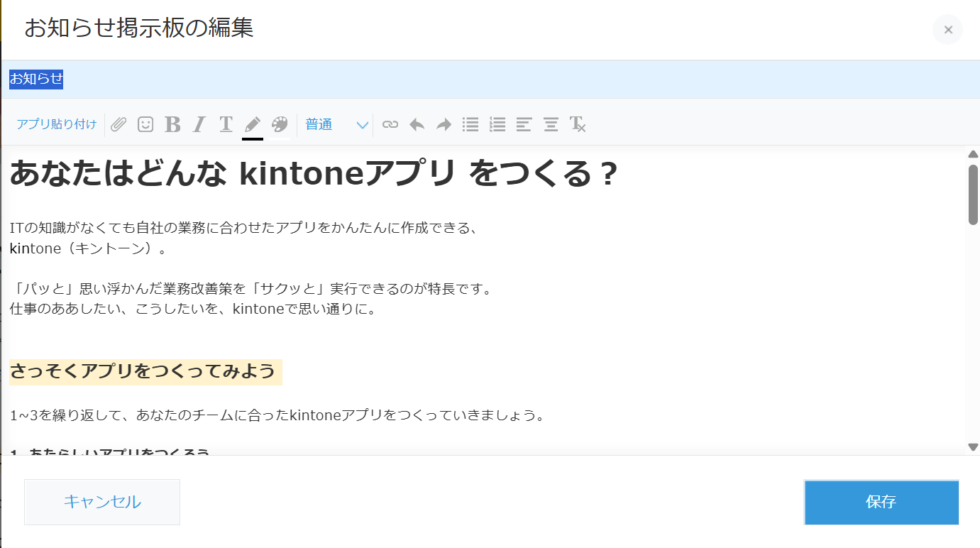Open the 普通 text style dropdown
This screenshot has height=548, width=980.
[319, 124]
